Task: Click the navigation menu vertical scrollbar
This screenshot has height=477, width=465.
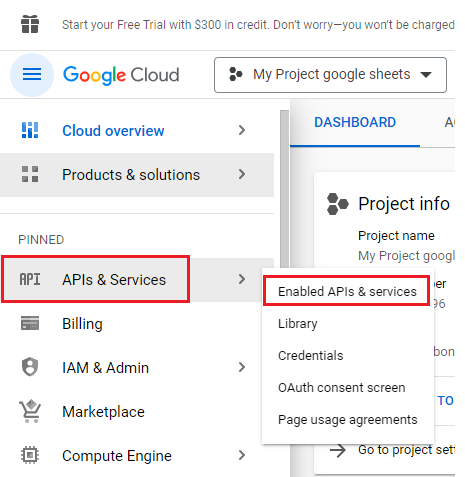Action: 284,188
